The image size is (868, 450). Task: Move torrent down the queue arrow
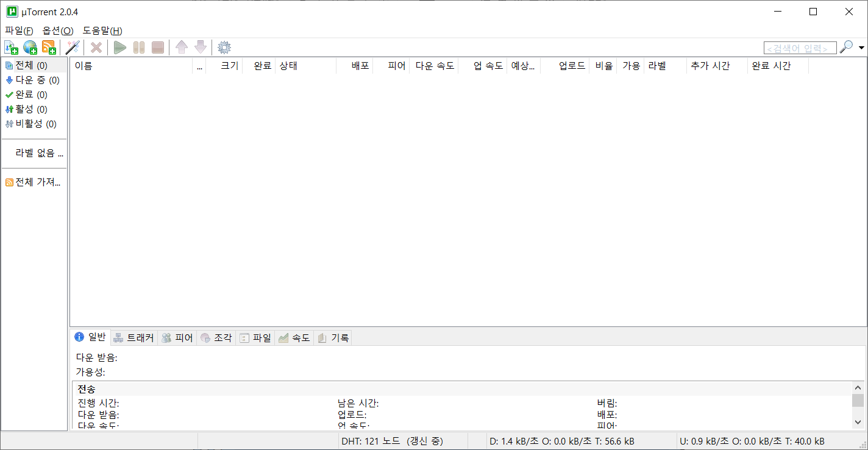pyautogui.click(x=201, y=47)
